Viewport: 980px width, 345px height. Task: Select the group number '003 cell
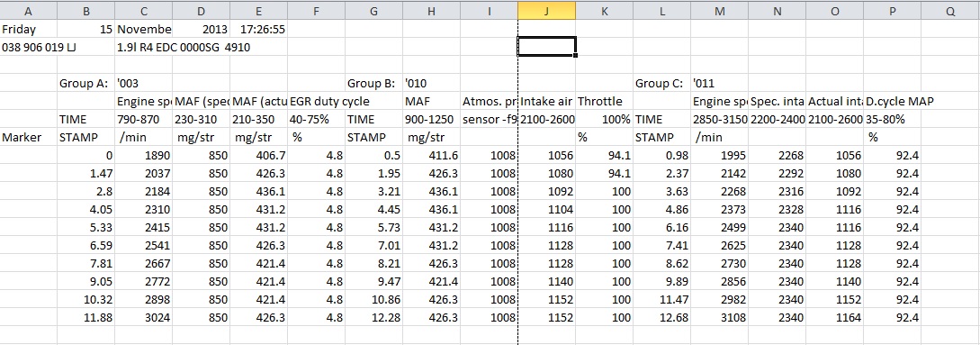(144, 83)
